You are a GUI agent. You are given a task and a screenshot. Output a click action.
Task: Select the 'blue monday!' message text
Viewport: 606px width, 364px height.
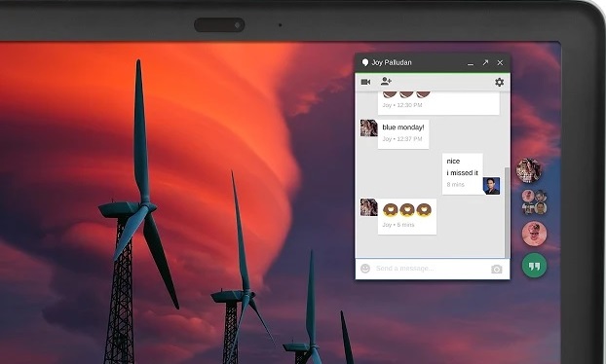click(x=403, y=127)
